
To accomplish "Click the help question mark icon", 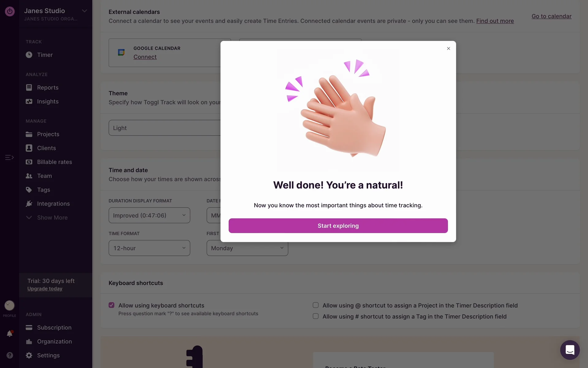I will point(9,355).
